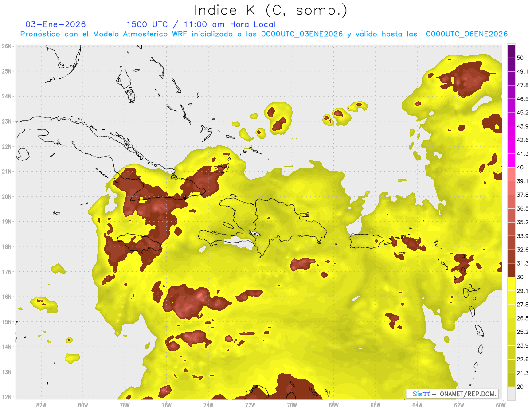Click the colorbar value '47.8'
This screenshot has width=532, height=411.
(x=522, y=85)
